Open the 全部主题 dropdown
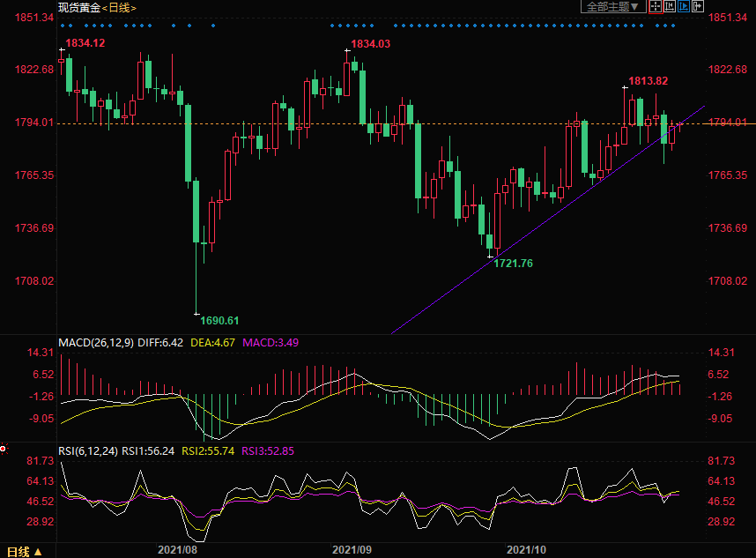Image resolution: width=756 pixels, height=558 pixels. point(612,6)
